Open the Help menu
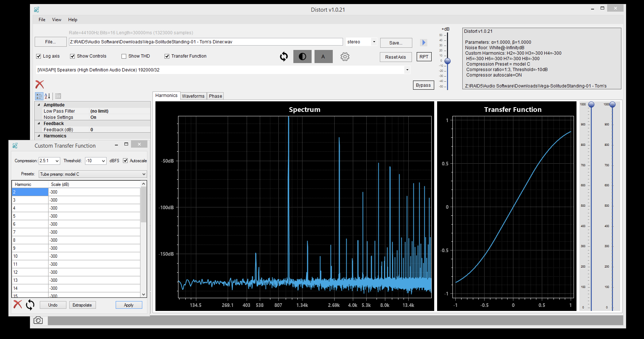Screen dimensions: 644x339 point(73,20)
